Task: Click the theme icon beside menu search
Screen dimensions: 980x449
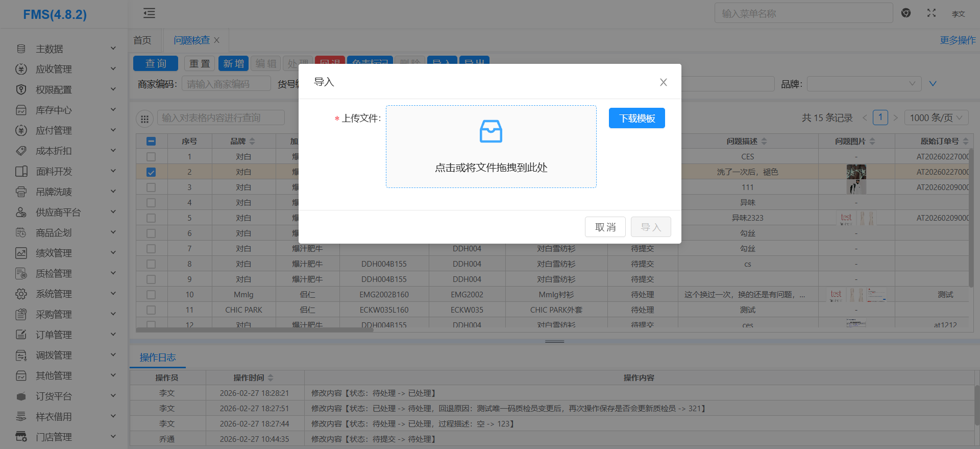Action: click(906, 13)
